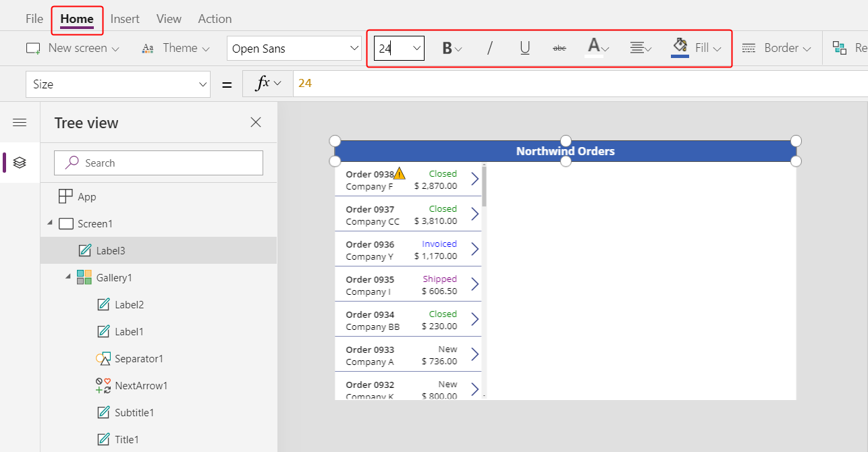
Task: Select the Tree view layers icon
Action: (x=20, y=162)
